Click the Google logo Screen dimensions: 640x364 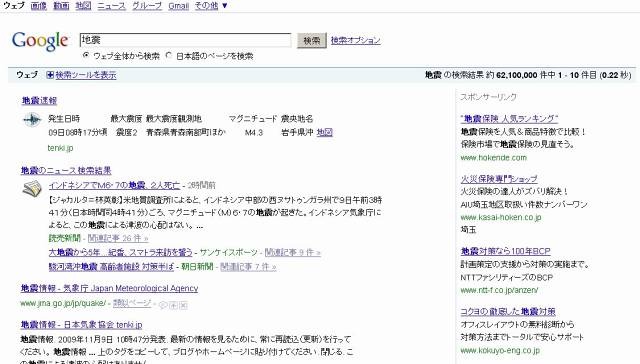coord(40,41)
